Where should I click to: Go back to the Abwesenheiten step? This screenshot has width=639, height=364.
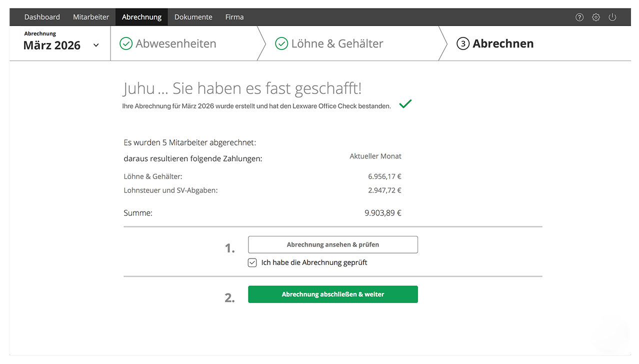click(x=175, y=43)
